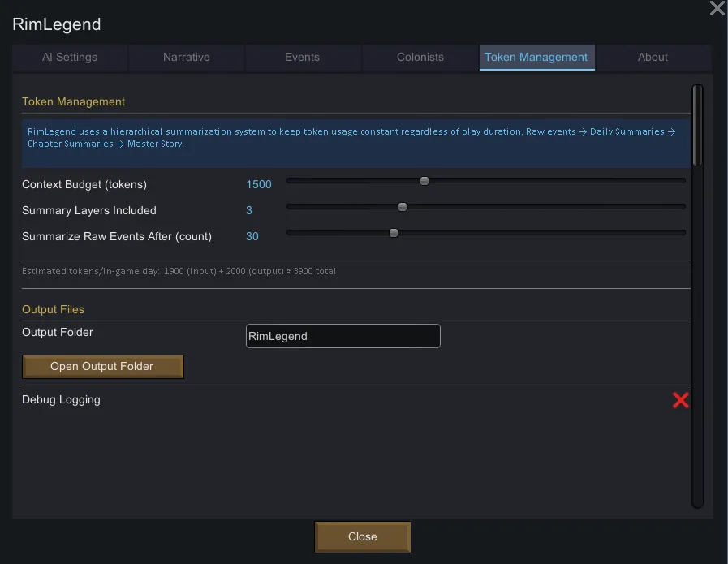This screenshot has width=728, height=564.
Task: Click the far left end of Summary Layers slider track
Action: pyautogui.click(x=289, y=207)
